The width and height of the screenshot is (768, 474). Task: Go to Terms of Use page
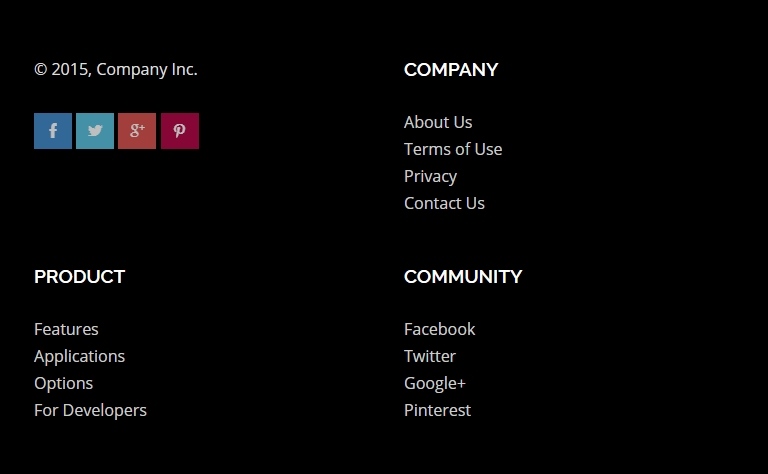[x=453, y=149]
